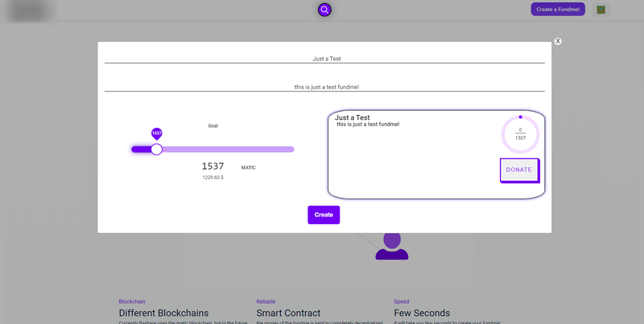Click the 'Few Seconds' heading
644x324 pixels.
pyautogui.click(x=422, y=313)
